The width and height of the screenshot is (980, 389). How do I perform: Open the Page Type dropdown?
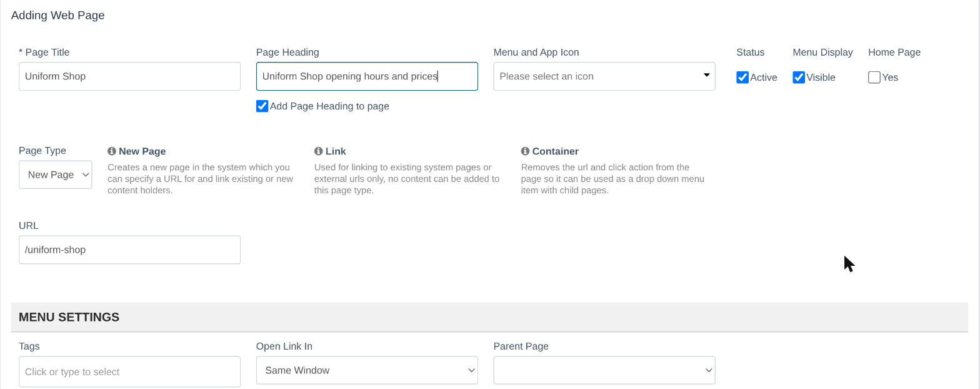pyautogui.click(x=56, y=174)
